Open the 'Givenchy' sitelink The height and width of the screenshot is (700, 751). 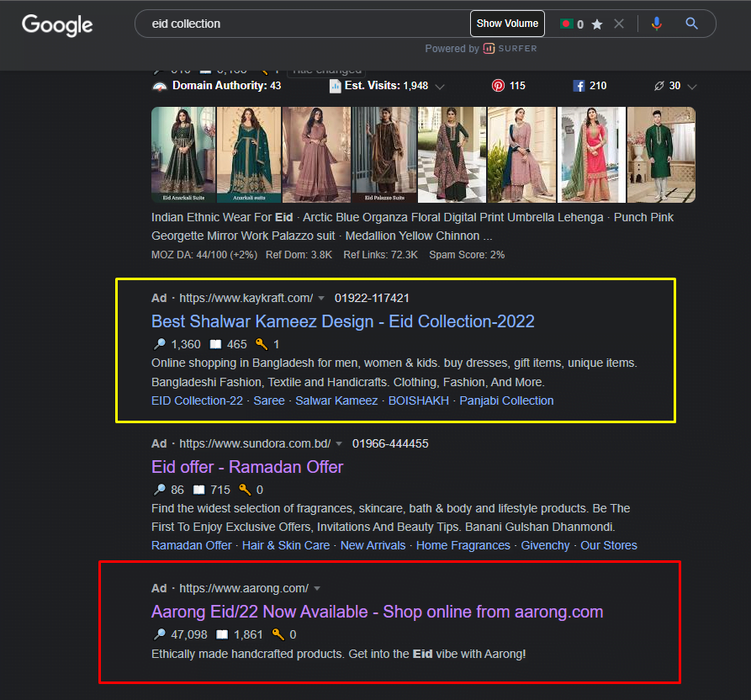[x=546, y=545]
